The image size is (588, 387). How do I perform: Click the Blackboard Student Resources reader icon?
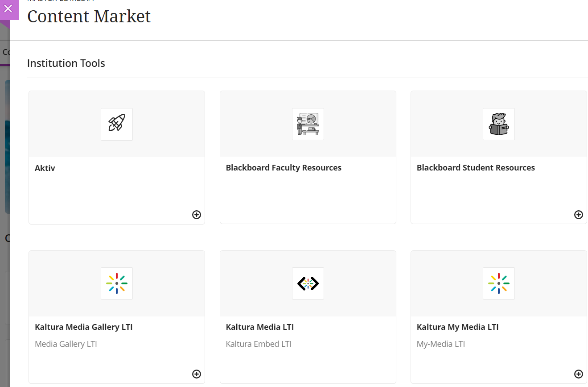click(498, 124)
